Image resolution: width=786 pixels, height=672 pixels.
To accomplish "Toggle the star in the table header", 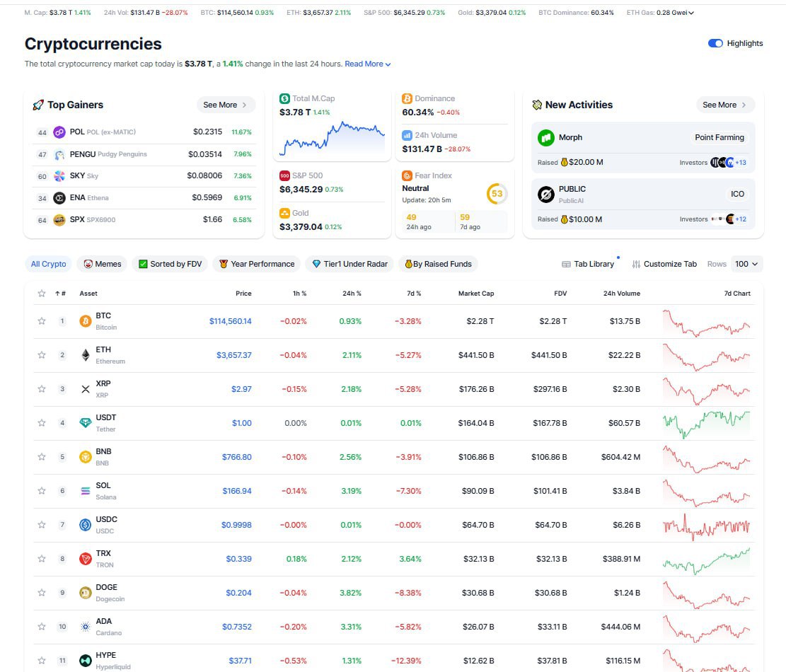I will [x=42, y=294].
